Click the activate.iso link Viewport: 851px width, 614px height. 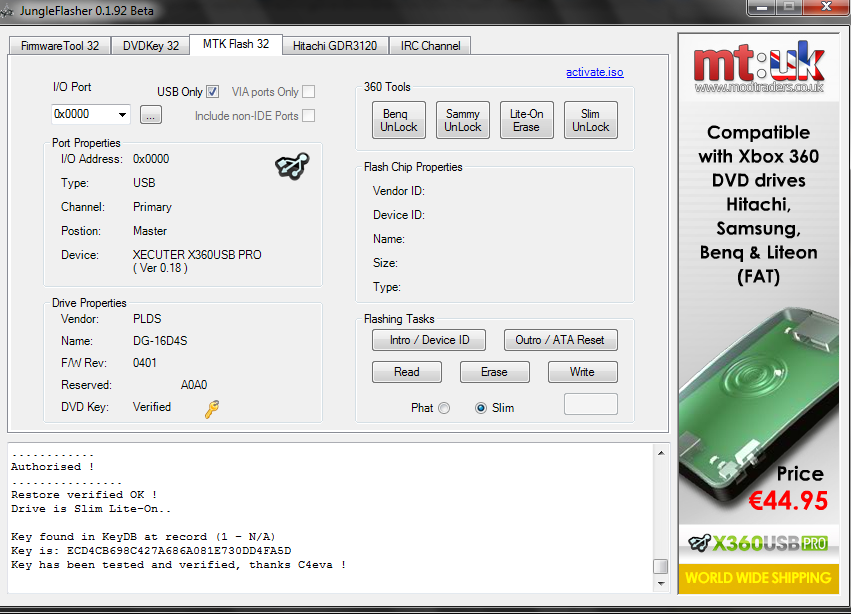click(594, 72)
